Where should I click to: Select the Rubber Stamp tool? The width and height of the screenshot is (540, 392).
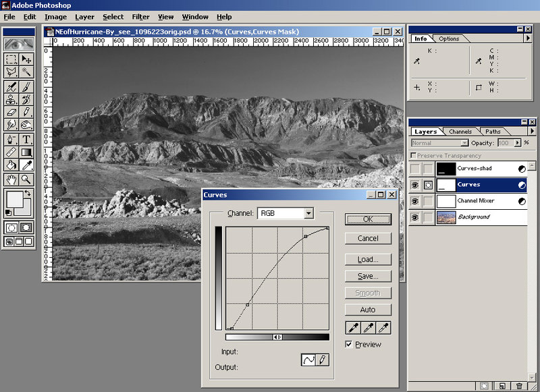click(11, 99)
